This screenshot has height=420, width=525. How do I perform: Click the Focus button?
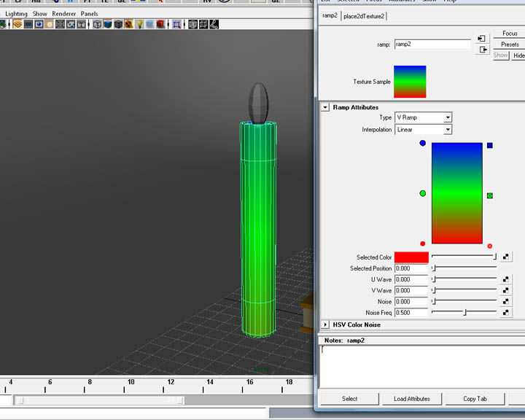(x=509, y=33)
